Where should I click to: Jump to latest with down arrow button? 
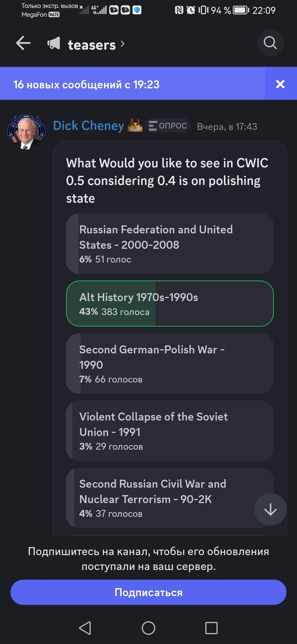270,509
